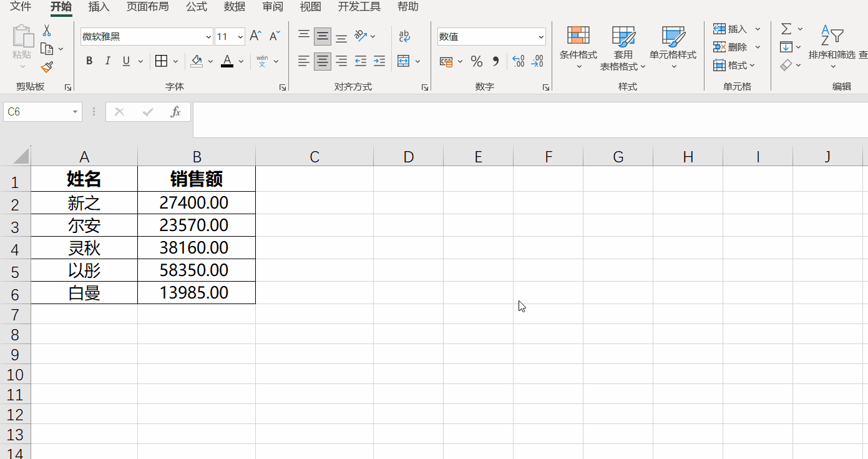Open the 数据 ribbon tab

pyautogui.click(x=234, y=7)
